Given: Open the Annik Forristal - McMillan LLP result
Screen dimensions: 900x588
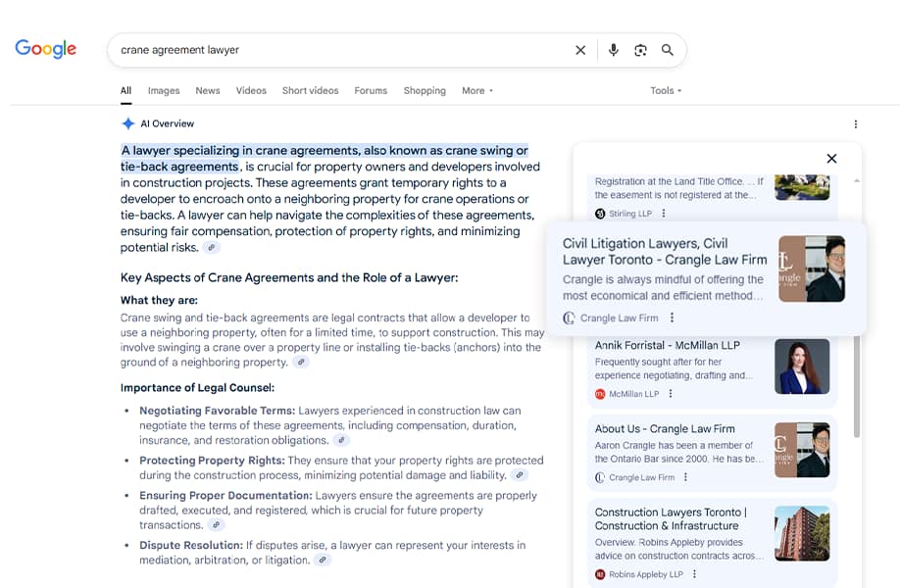Looking at the screenshot, I should [668, 346].
